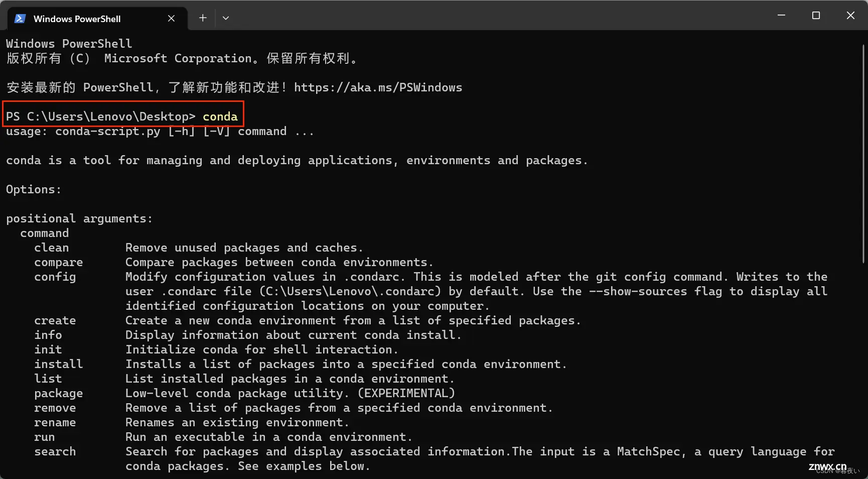Screen dimensions: 868x479
Task: Close the terminal window
Action: [850, 16]
